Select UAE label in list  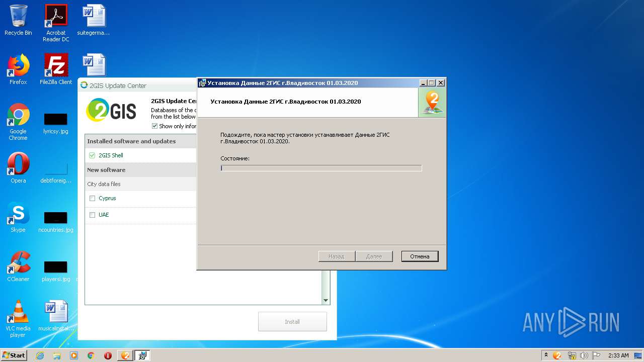104,215
